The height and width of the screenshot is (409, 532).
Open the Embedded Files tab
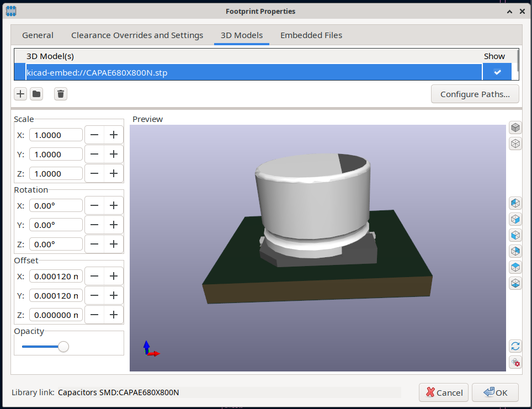coord(311,35)
